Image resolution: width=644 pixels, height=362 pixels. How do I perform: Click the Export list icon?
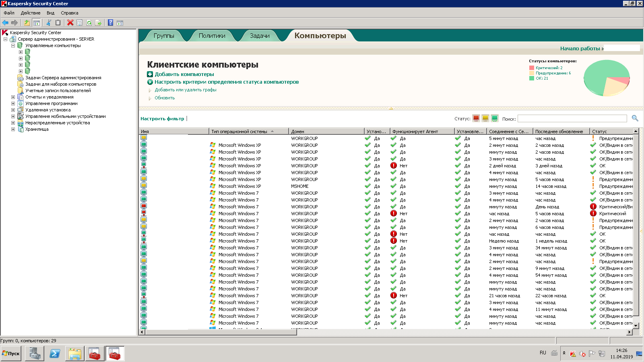pyautogui.click(x=98, y=23)
